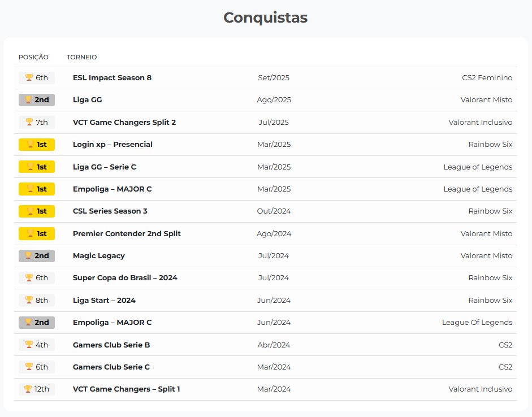
Task: Click Empoliga – MAJOR C in Jun/2024 row
Action: (x=113, y=322)
